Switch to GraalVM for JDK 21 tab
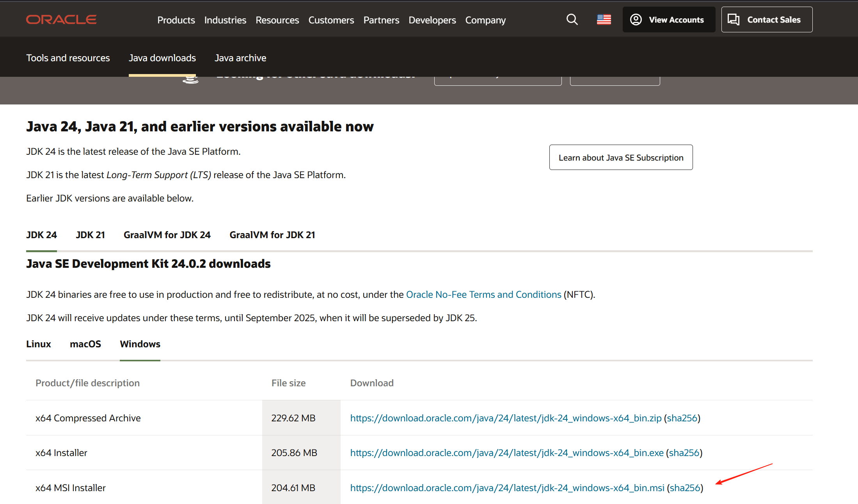858x504 pixels. click(272, 235)
